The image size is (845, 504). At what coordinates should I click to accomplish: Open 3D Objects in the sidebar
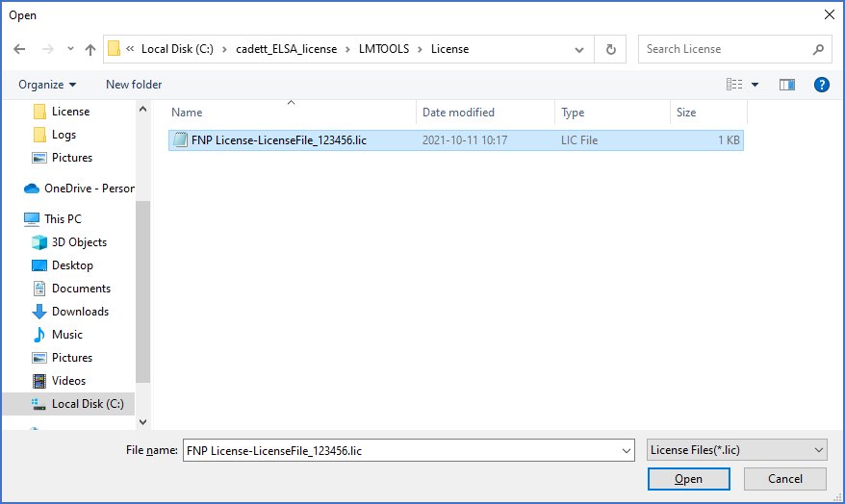click(79, 242)
